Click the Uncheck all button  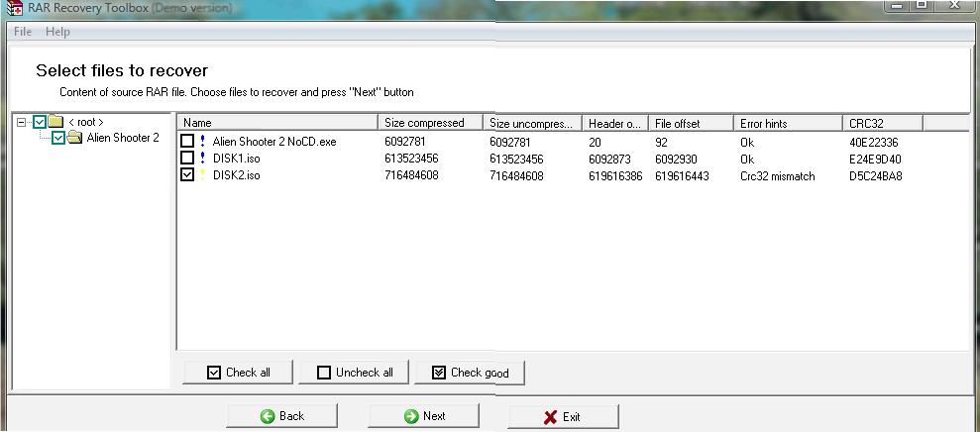click(354, 373)
